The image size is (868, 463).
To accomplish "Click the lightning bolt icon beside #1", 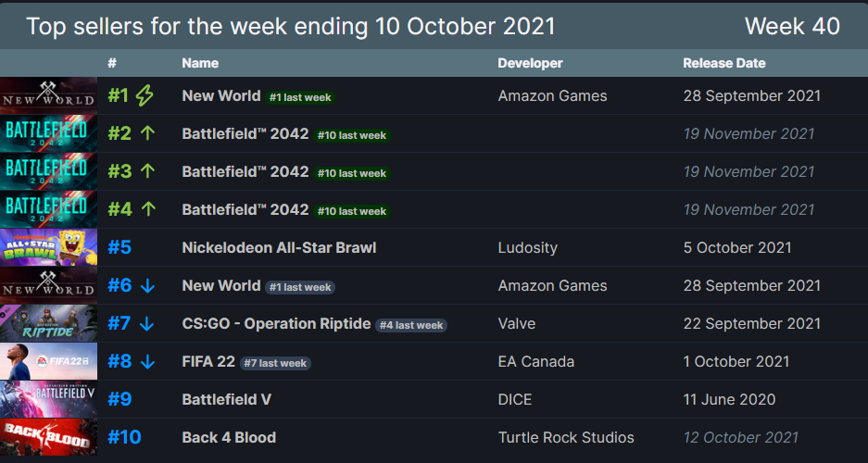I will (x=145, y=95).
